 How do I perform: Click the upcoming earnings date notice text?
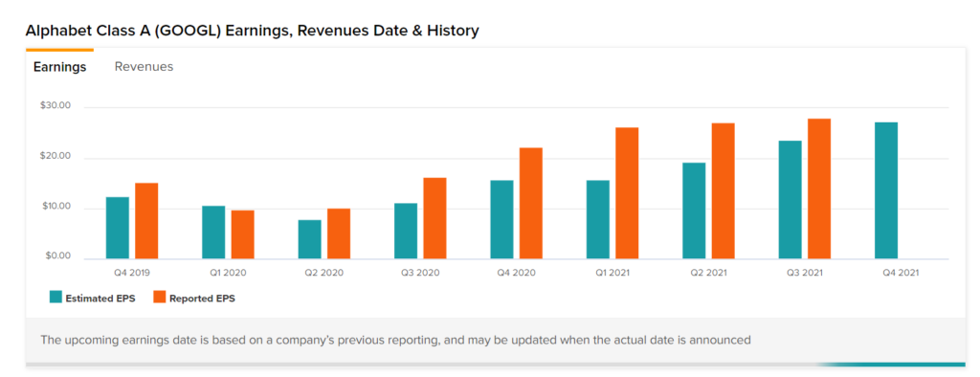395,341
